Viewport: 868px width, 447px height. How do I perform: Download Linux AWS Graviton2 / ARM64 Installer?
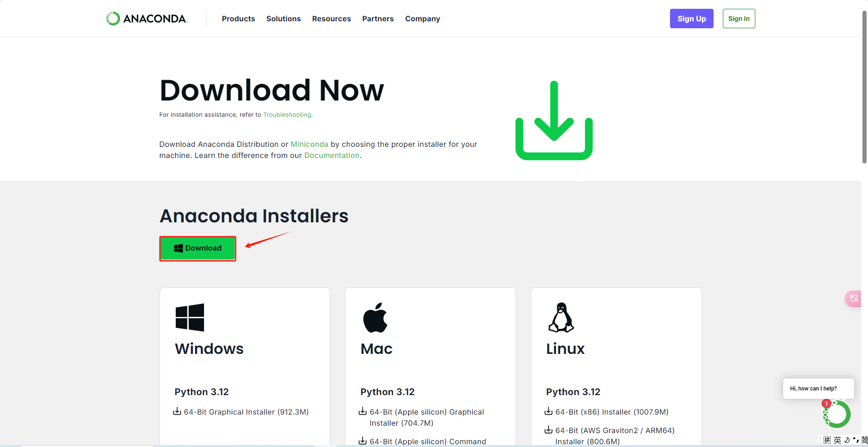point(615,436)
